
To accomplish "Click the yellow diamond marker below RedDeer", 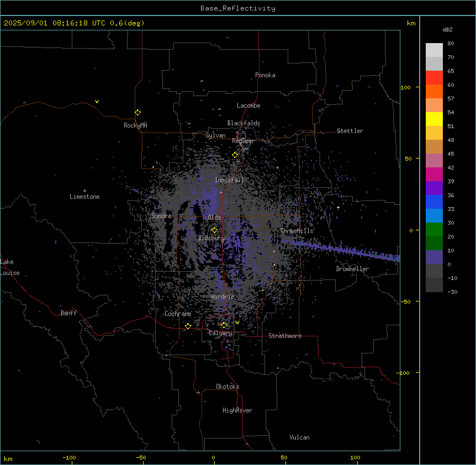I will [x=235, y=155].
